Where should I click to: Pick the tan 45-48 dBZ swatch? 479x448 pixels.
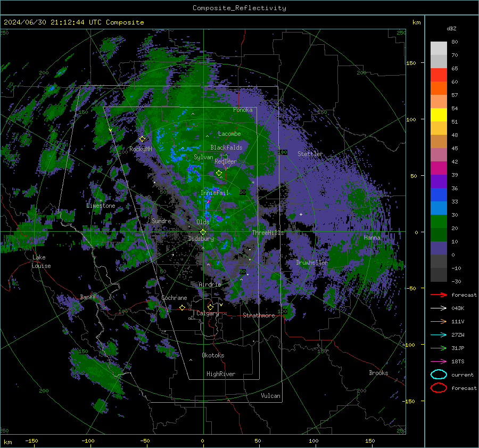point(439,142)
